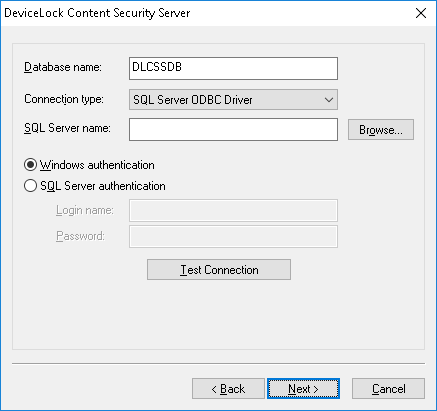
Task: Click the "Login name:" label text
Action: tap(85, 210)
